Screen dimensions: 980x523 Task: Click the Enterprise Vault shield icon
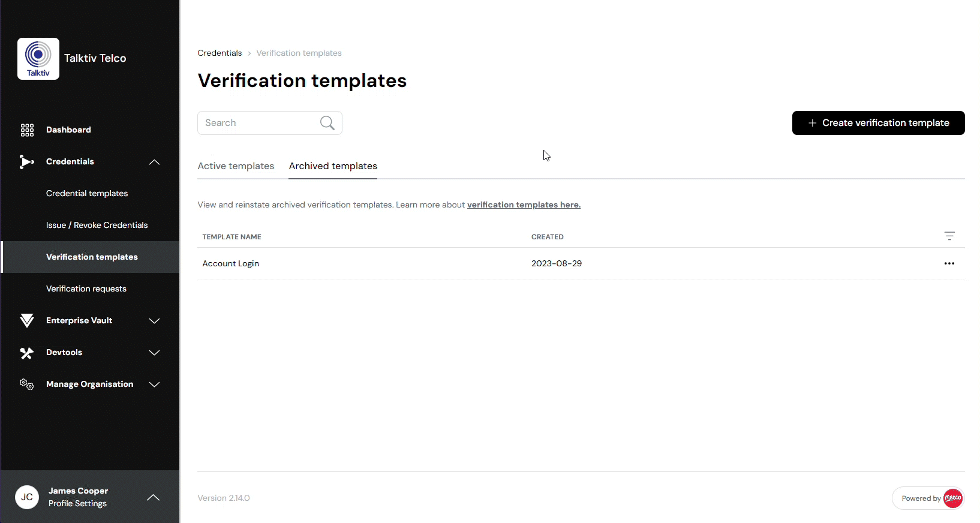tap(26, 320)
